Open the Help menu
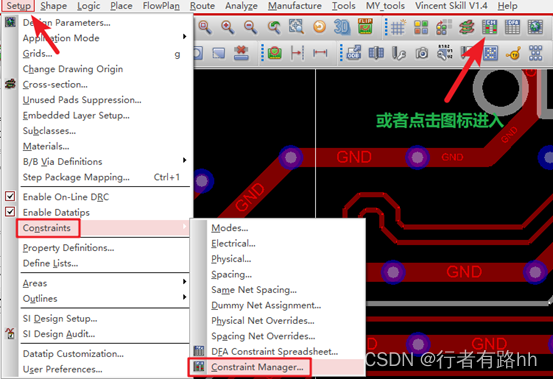 click(x=508, y=6)
